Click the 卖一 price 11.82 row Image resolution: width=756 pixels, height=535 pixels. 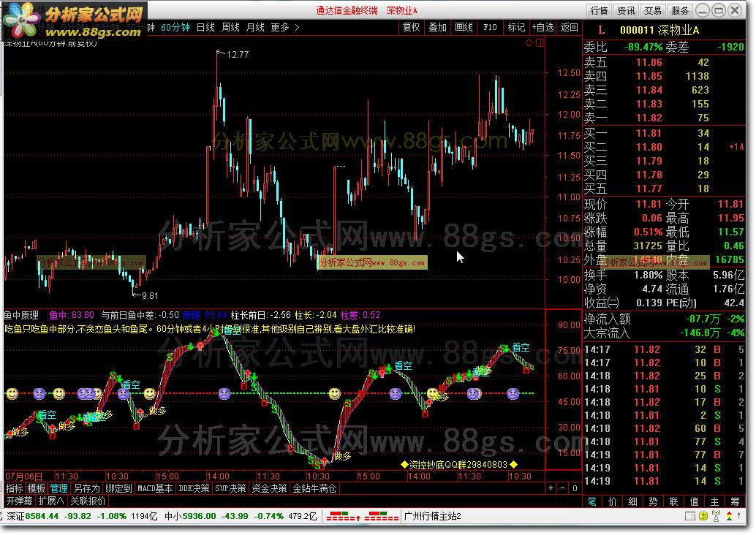click(664, 118)
